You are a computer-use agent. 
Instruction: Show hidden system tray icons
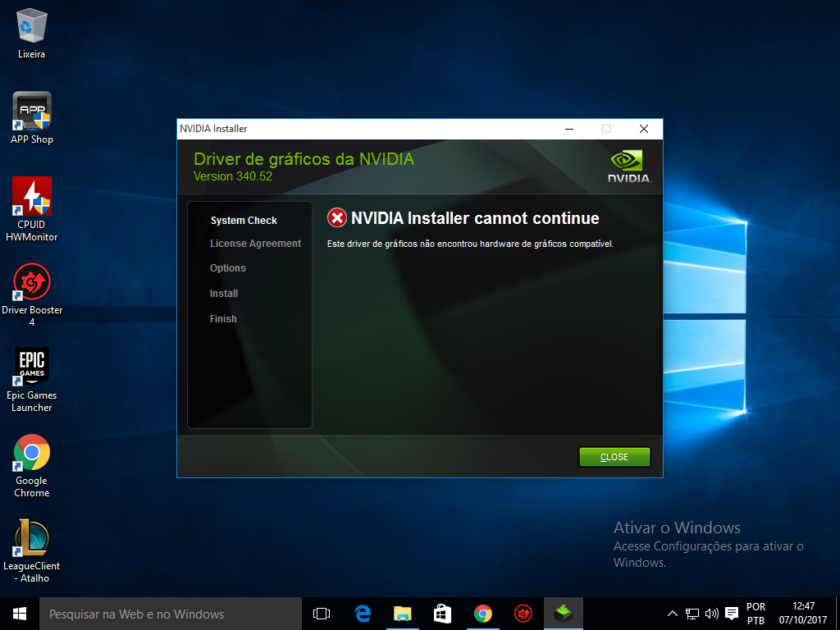[x=673, y=614]
